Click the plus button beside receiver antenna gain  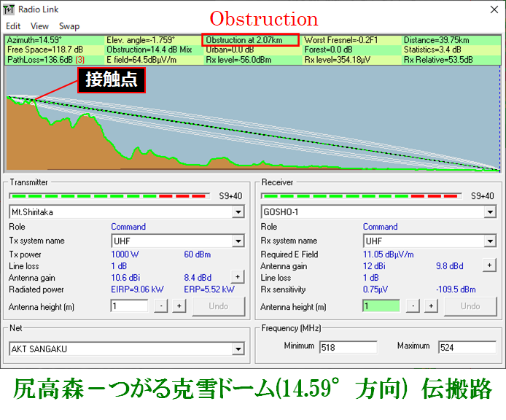tap(489, 265)
